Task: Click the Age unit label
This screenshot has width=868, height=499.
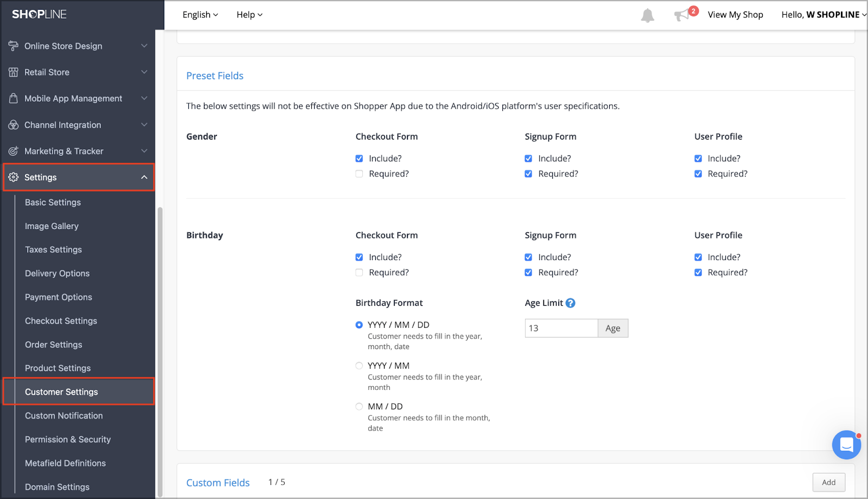Action: pos(613,329)
